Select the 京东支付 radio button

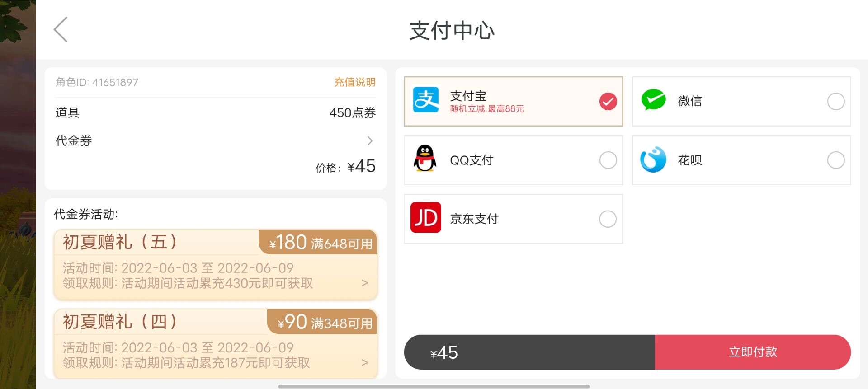click(608, 219)
